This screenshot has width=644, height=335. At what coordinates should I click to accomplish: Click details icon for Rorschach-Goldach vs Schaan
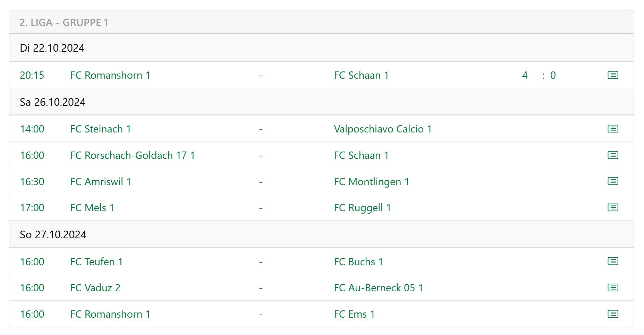pyautogui.click(x=613, y=155)
